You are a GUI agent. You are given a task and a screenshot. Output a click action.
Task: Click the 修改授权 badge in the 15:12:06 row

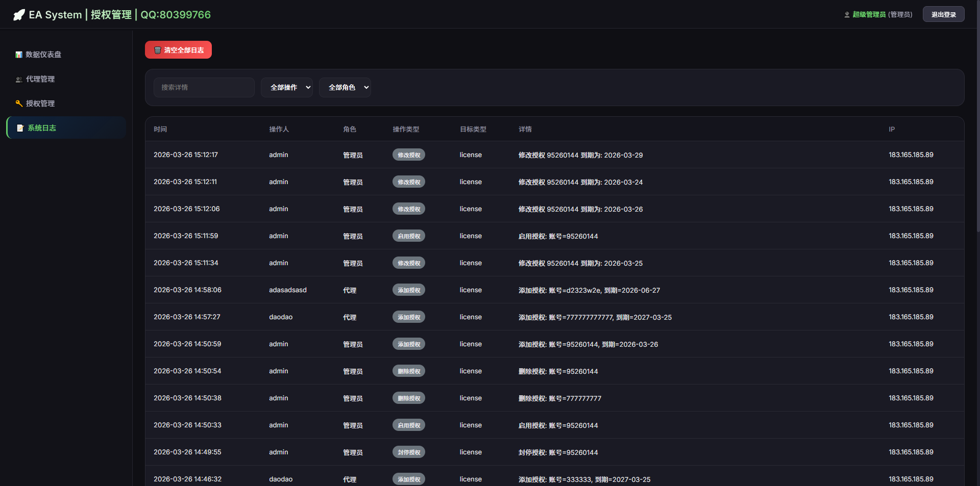tap(409, 209)
